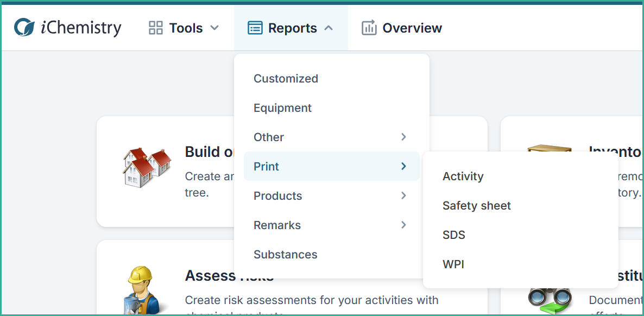Open the Tools dropdown menu
Image resolution: width=644 pixels, height=316 pixels.
pyautogui.click(x=184, y=28)
